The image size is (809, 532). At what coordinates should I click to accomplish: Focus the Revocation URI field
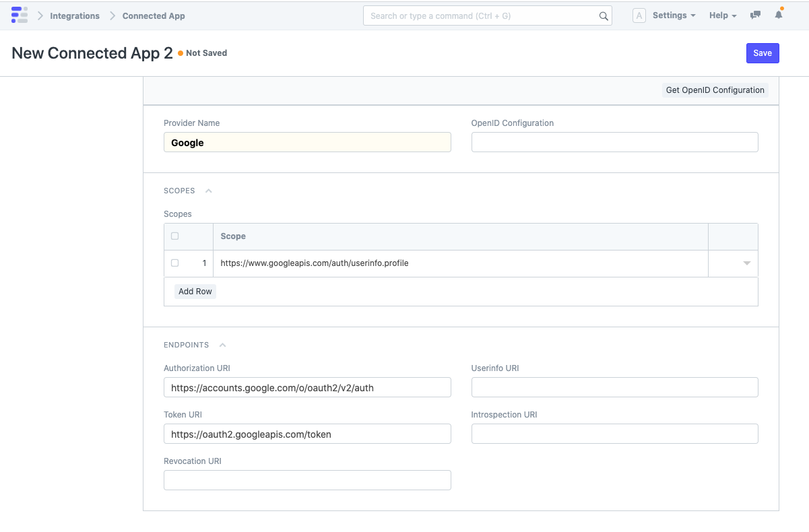pos(307,479)
